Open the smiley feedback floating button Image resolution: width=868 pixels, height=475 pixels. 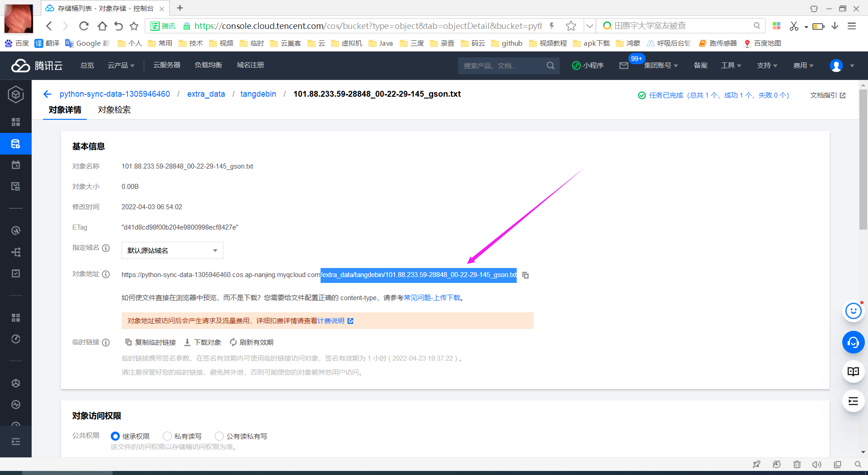853,311
